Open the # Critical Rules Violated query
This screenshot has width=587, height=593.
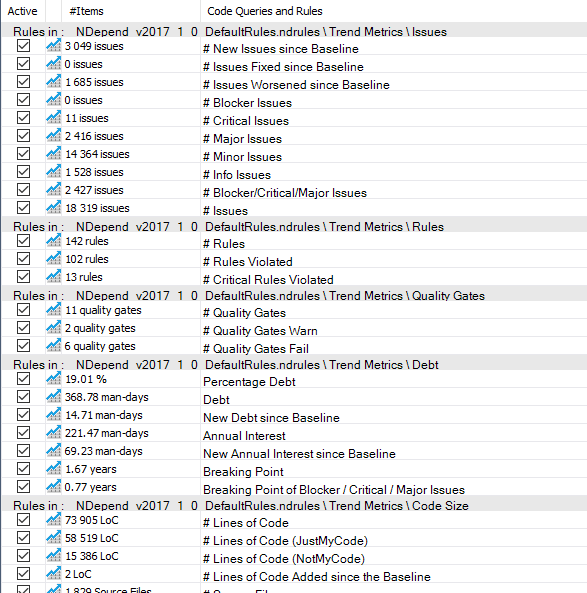[268, 280]
